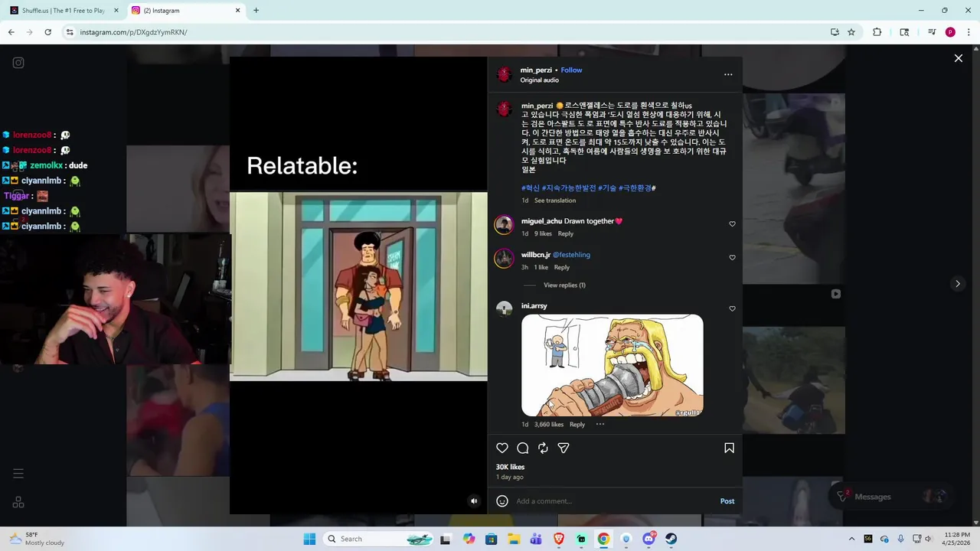Click the address bar URL

pos(133,32)
